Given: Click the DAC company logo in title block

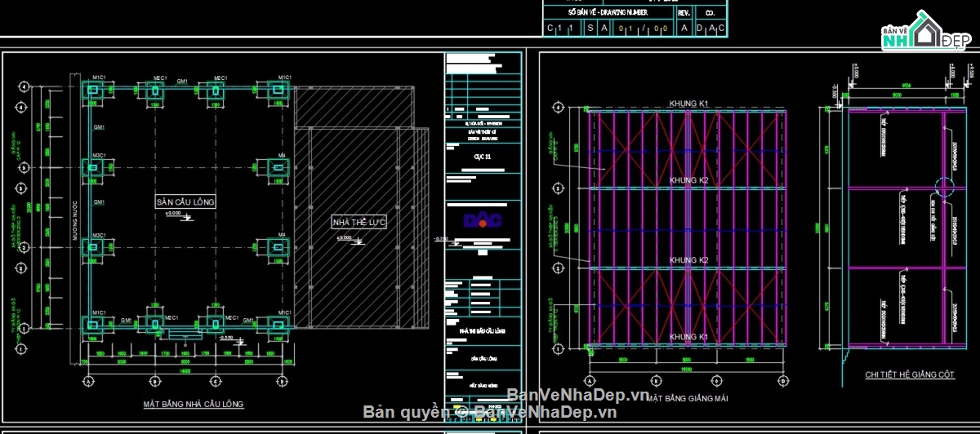Looking at the screenshot, I should point(482,220).
